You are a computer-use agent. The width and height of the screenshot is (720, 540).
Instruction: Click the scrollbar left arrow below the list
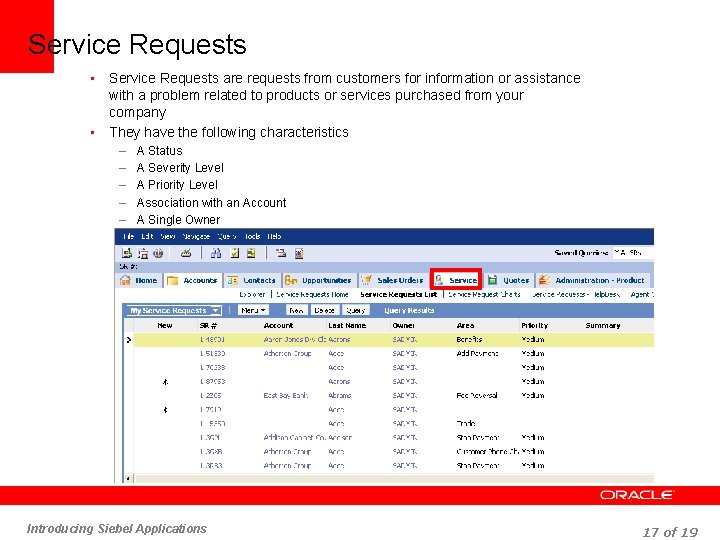[128, 479]
